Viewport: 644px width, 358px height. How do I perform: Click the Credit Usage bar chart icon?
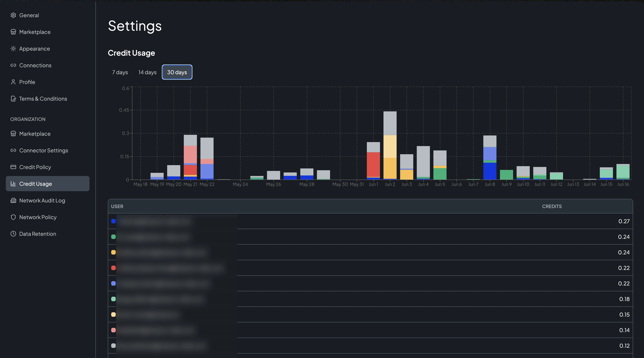coord(13,184)
